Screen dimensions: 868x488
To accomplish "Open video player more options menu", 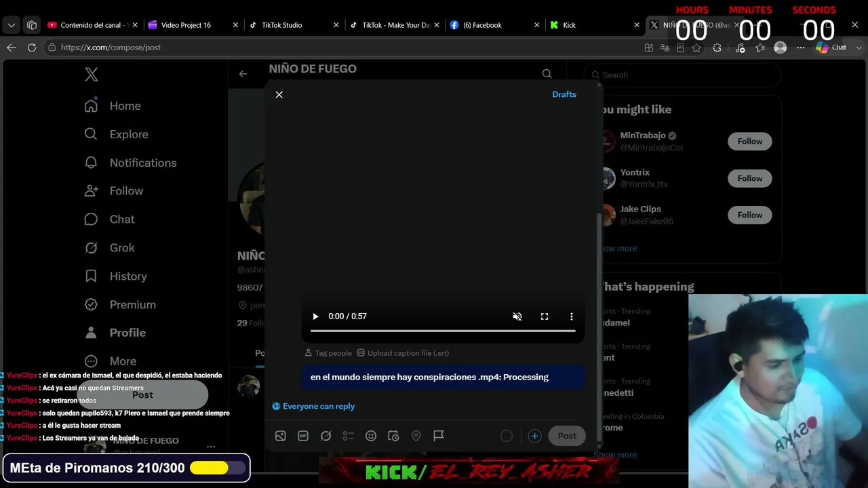I will [x=572, y=317].
